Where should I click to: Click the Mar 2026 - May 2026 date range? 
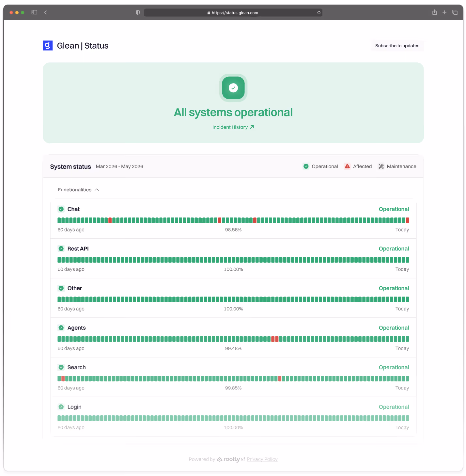click(119, 167)
